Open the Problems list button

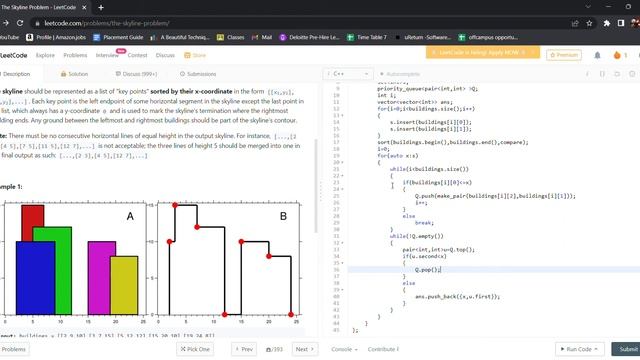14,349
